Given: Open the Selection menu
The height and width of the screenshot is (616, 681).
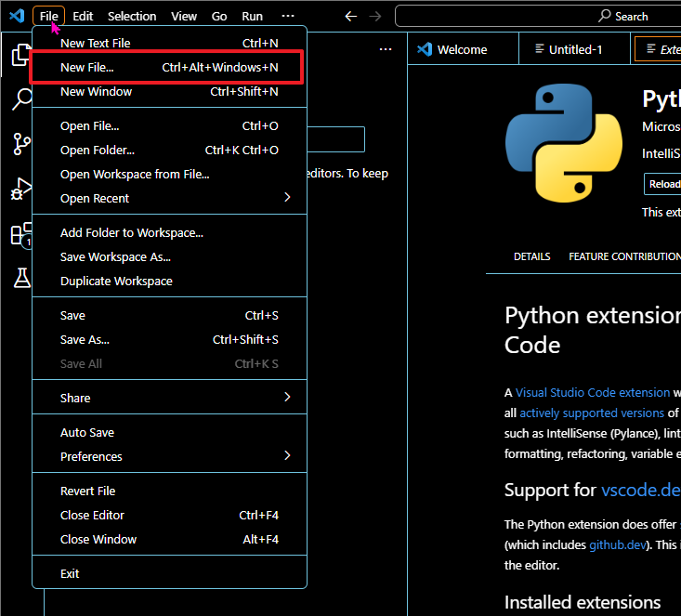Looking at the screenshot, I should 132,16.
